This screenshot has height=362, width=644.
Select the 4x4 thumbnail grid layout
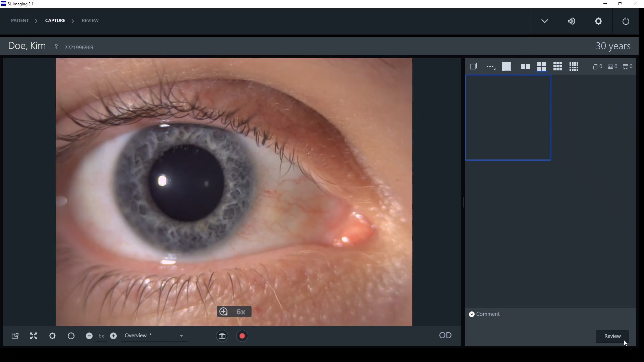574,66
